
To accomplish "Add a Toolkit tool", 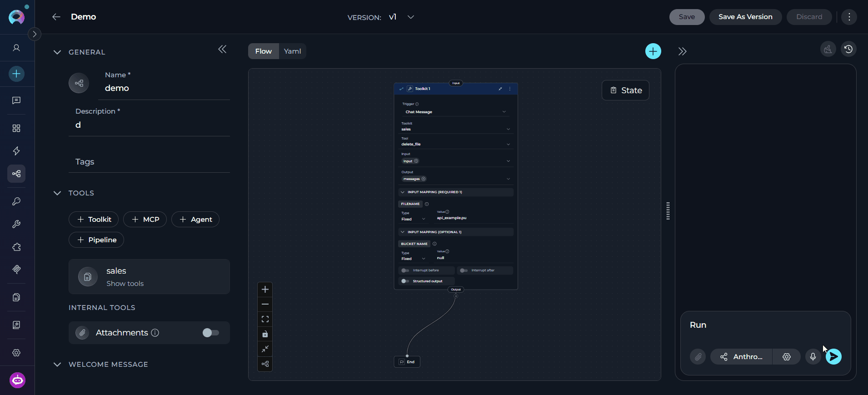I will tap(94, 220).
